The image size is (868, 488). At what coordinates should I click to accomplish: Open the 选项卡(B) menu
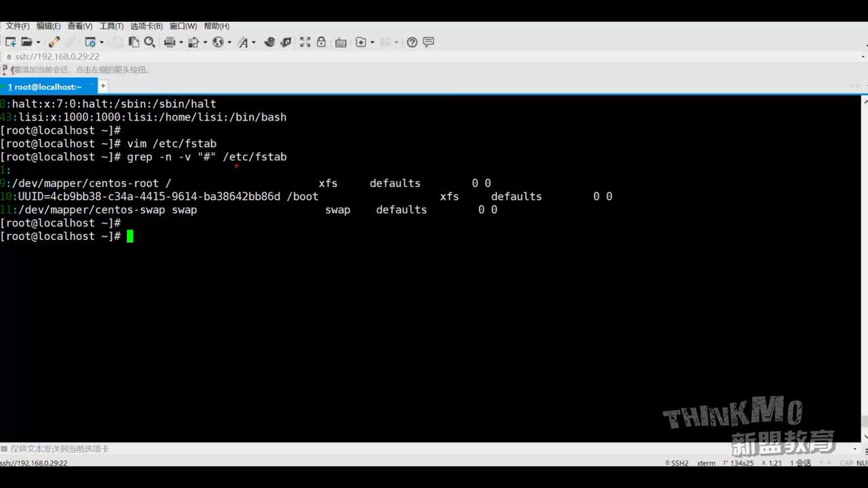(146, 26)
